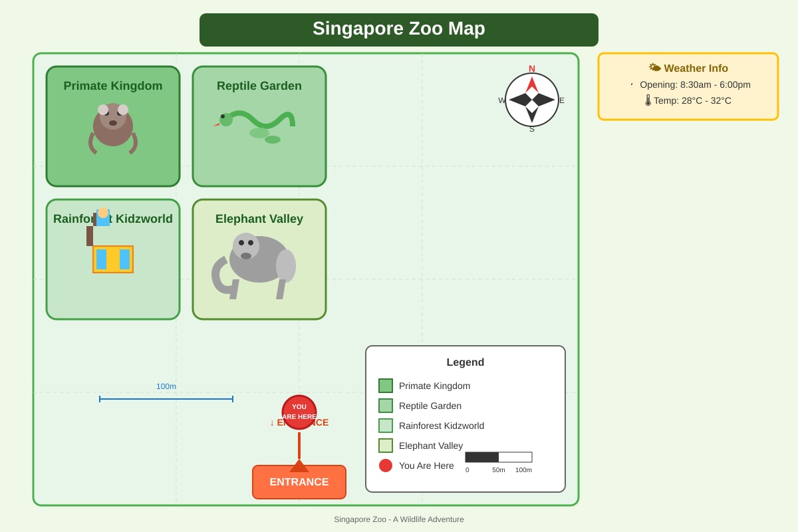Click the sun cloud icon in Weather Info
Screen dimensions: 798x532
655,68
